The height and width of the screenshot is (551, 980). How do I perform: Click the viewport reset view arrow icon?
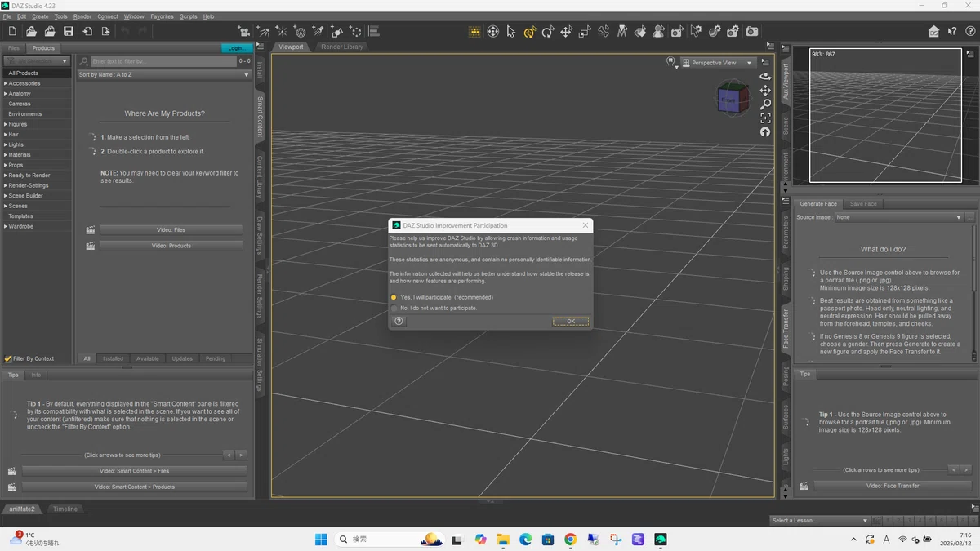[765, 132]
